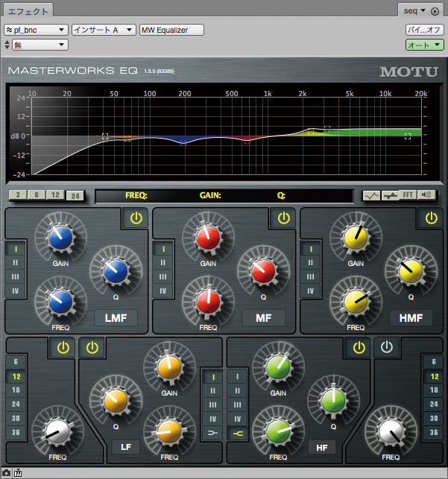
Task: Click the FREQ/GAIN/Q readout display
Action: point(224,196)
